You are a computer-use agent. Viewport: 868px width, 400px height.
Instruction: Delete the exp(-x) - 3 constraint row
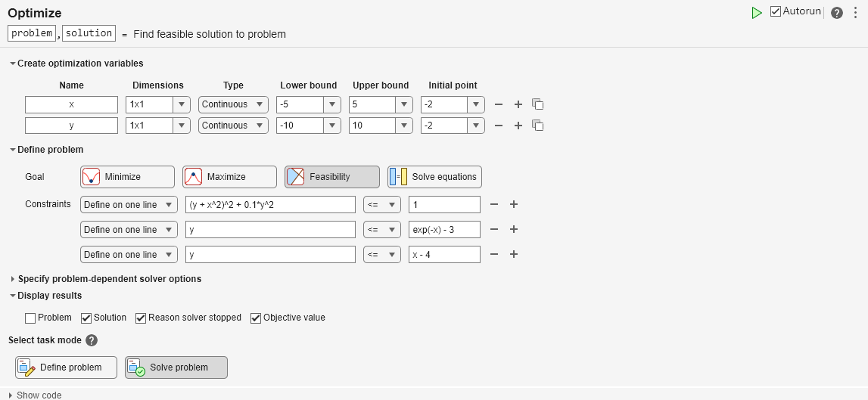[493, 229]
